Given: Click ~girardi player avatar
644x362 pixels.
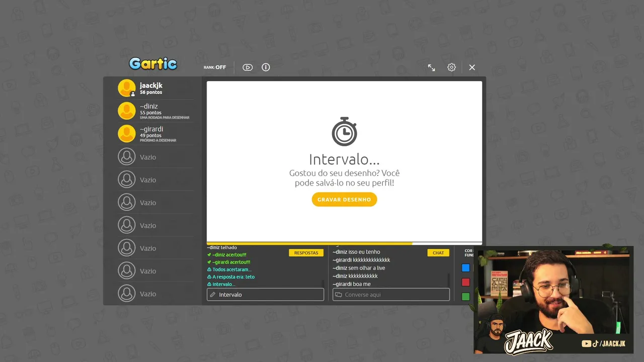Looking at the screenshot, I should pyautogui.click(x=127, y=134).
